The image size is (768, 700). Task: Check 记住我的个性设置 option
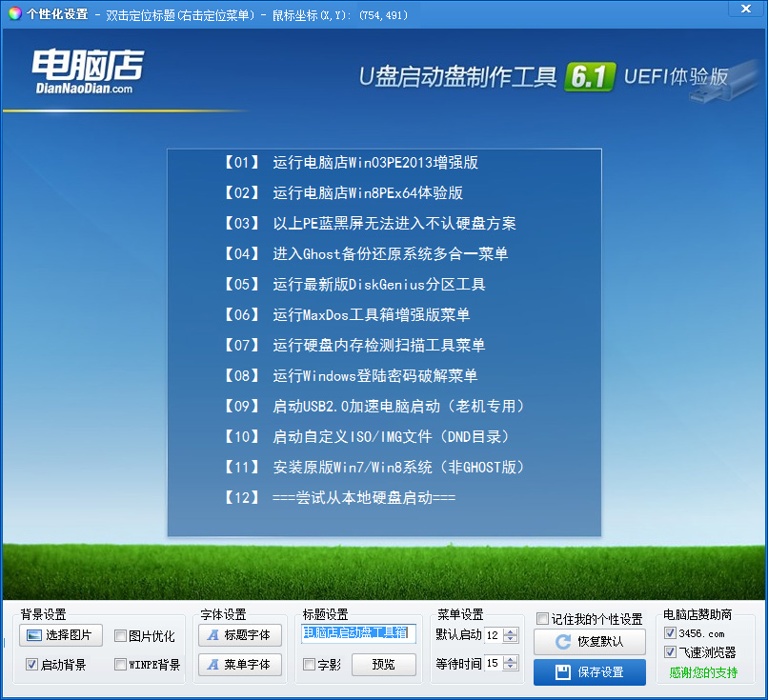click(542, 619)
